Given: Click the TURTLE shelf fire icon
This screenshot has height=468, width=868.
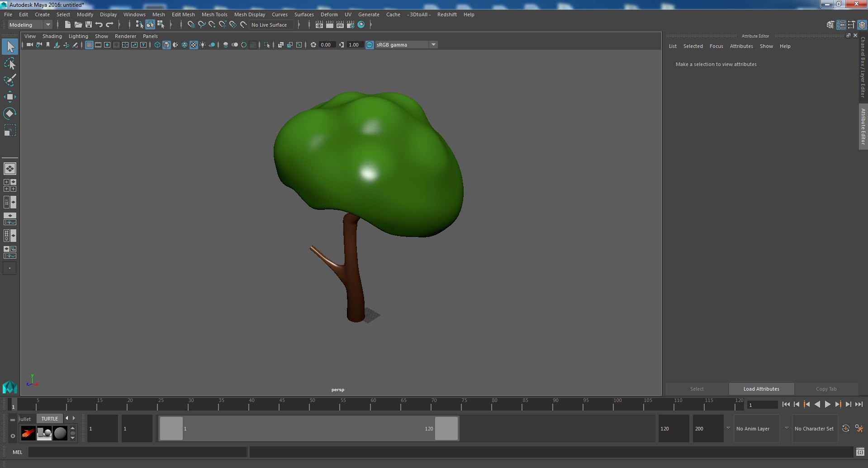Looking at the screenshot, I should 28,433.
